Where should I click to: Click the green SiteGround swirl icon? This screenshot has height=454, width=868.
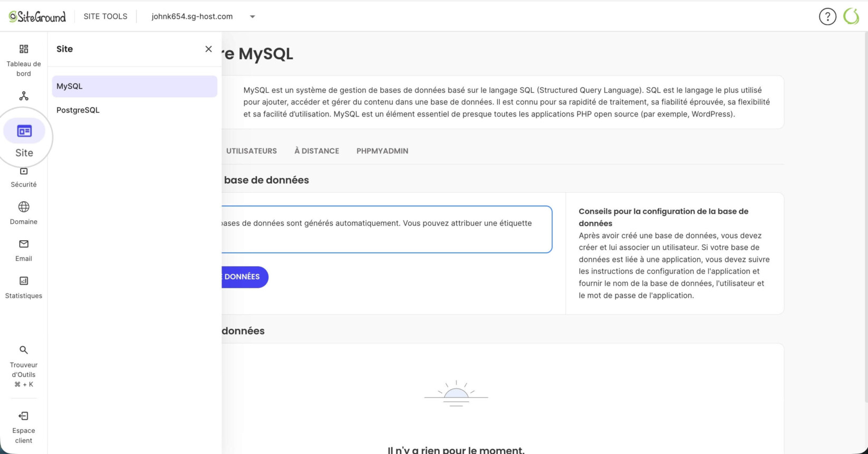pyautogui.click(x=851, y=16)
